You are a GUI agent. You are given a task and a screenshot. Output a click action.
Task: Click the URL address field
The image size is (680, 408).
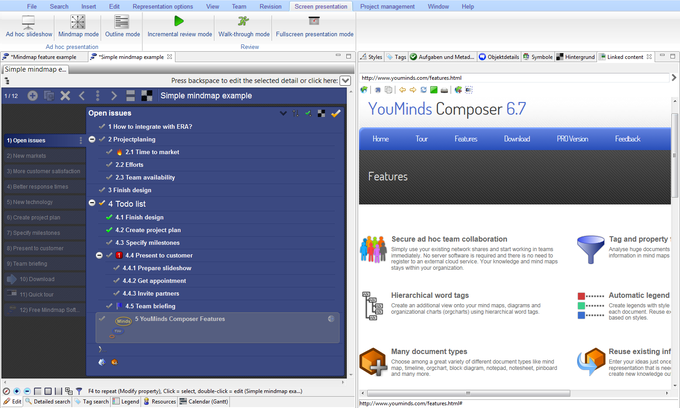pyautogui.click(x=514, y=78)
